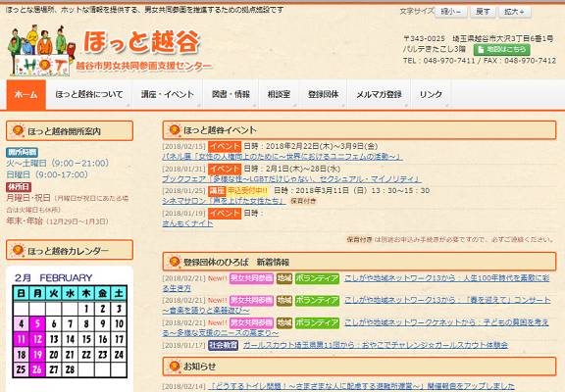Open さんもくナイト link
565x392 pixels.
coord(187,223)
